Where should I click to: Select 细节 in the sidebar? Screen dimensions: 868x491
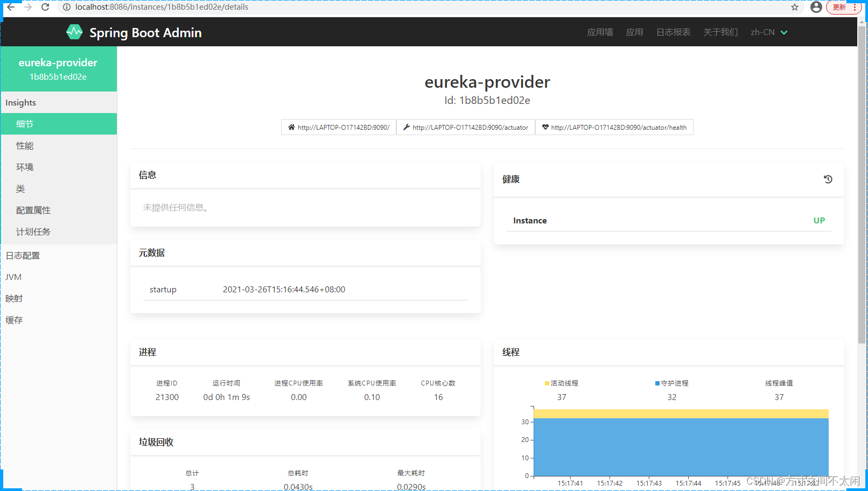coord(59,124)
